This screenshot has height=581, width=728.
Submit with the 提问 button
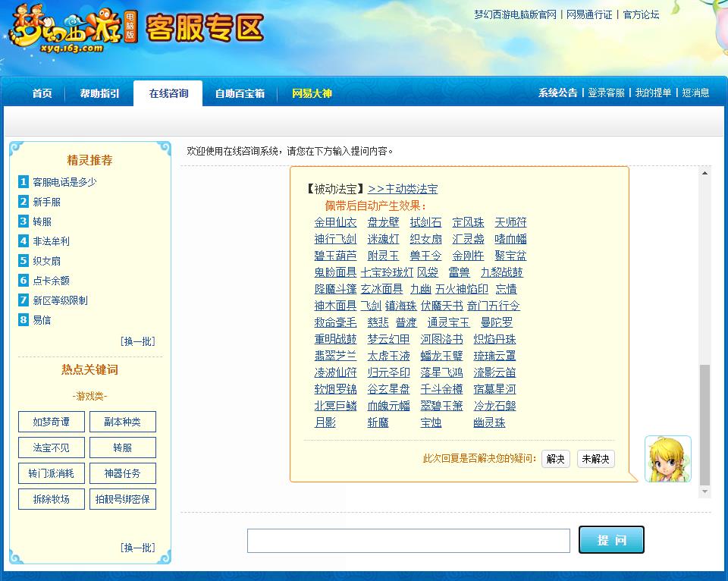tap(611, 540)
